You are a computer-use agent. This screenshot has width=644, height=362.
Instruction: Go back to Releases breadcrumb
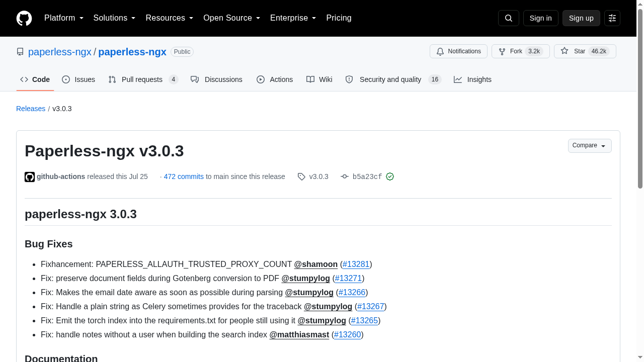31,109
